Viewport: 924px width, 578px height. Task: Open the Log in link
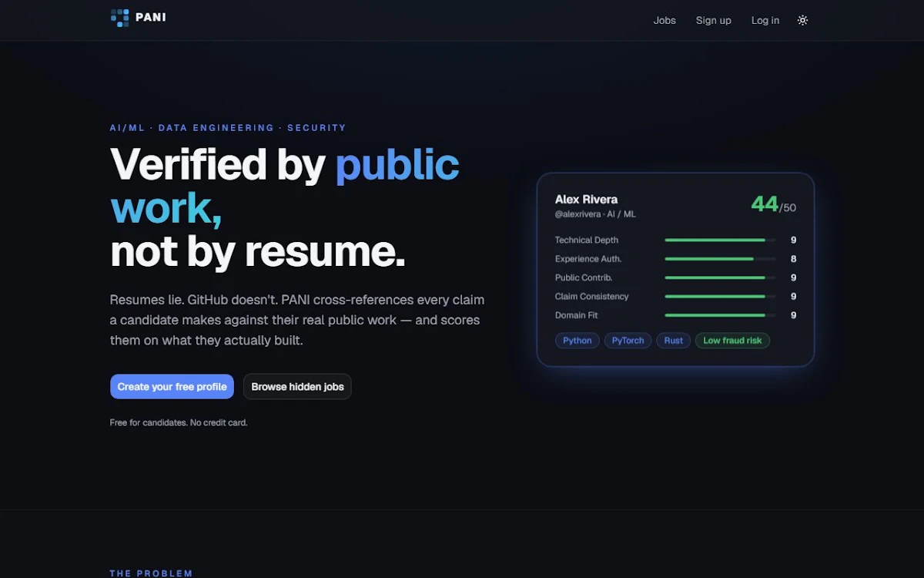tap(765, 20)
